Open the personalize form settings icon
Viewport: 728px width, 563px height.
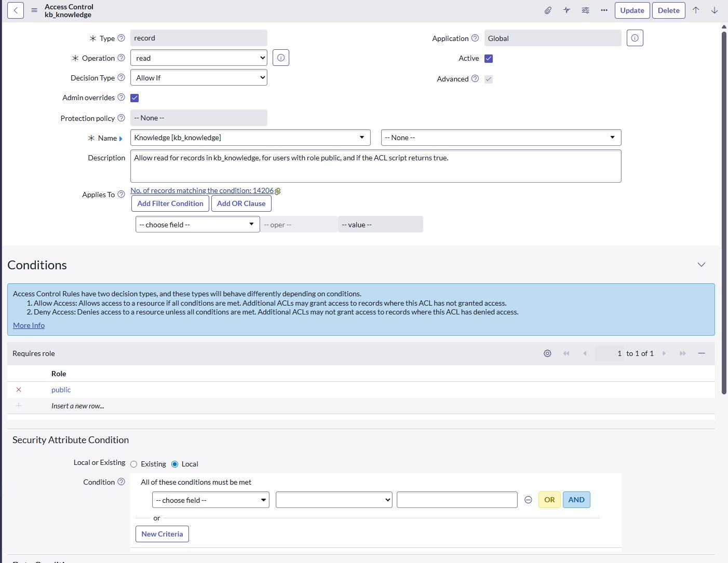click(585, 10)
